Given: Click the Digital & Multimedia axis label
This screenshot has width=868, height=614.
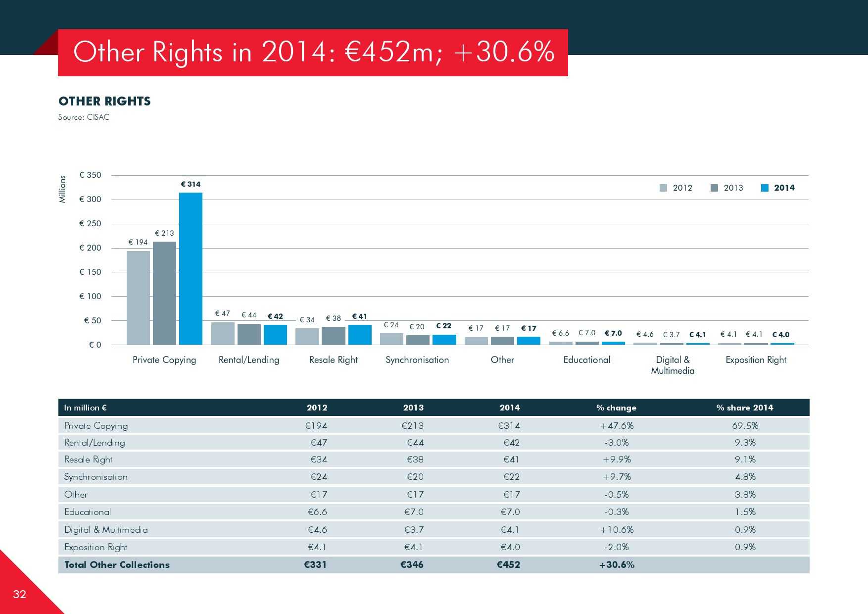Looking at the screenshot, I should (x=673, y=365).
